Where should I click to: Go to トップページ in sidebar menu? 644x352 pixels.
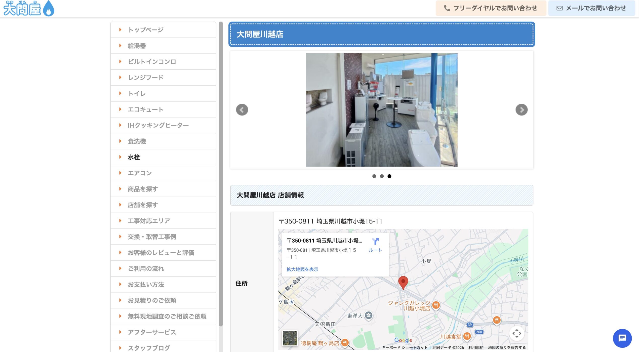pos(146,30)
